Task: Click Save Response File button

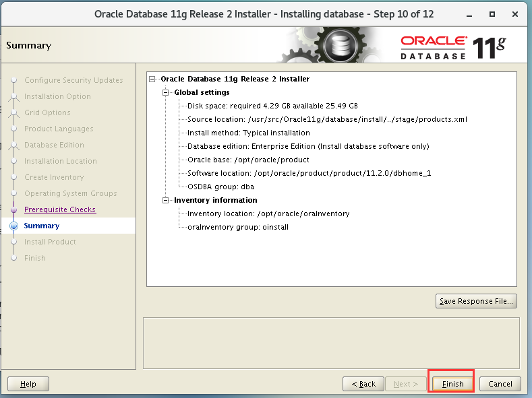Action: 476,301
